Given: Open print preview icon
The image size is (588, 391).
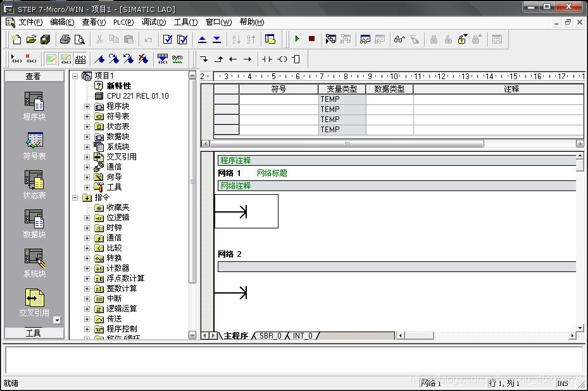Looking at the screenshot, I should click(80, 39).
